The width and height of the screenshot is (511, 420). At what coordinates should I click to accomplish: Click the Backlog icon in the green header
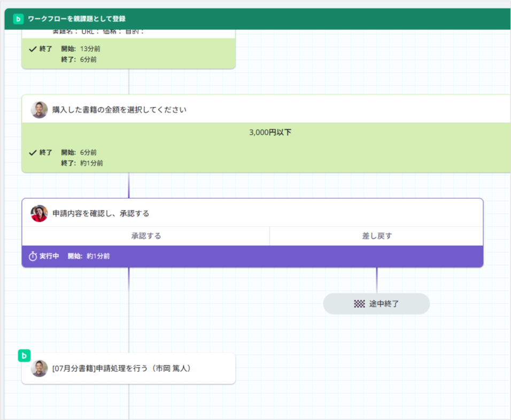coord(18,19)
